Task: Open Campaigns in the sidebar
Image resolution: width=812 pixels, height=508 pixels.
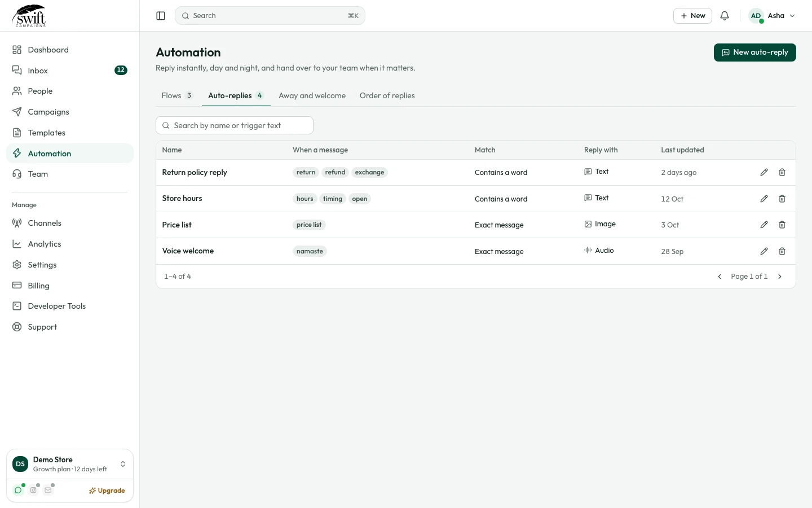Action: pyautogui.click(x=70, y=112)
